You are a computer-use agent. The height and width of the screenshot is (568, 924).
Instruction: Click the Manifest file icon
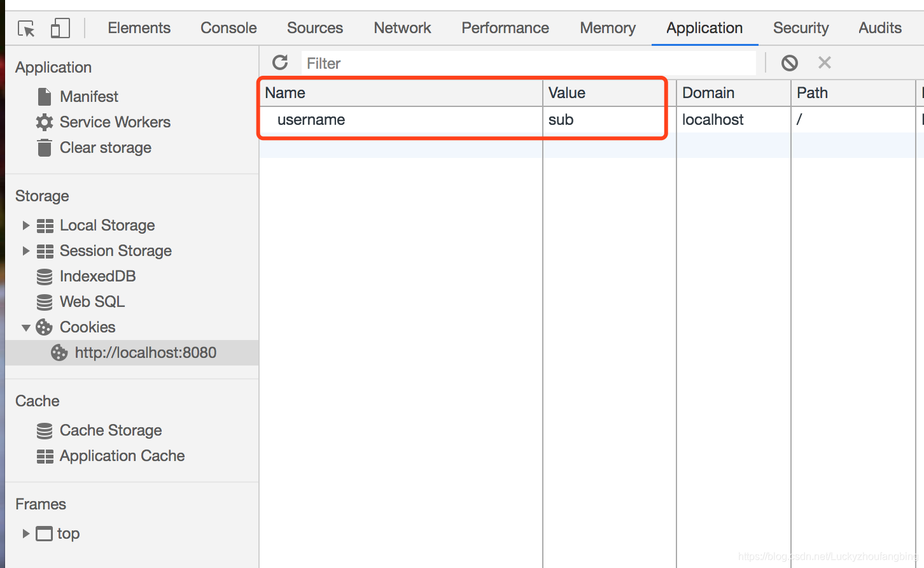[45, 97]
